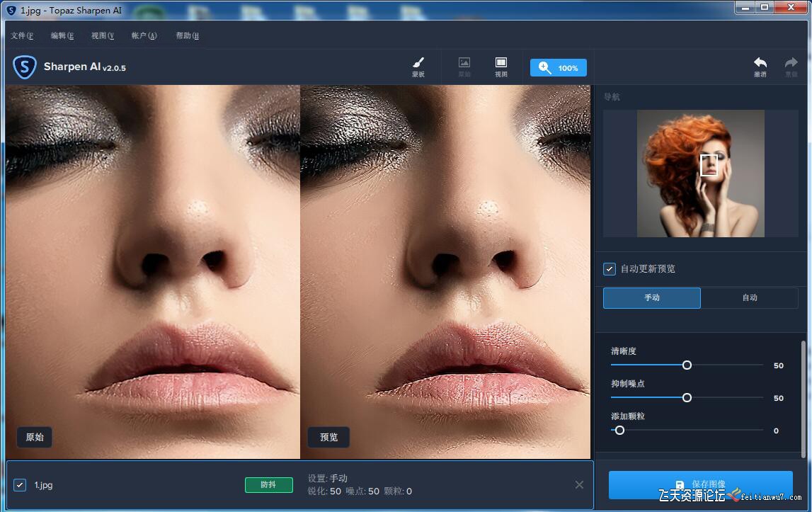Click the 保存图像 save image button

(701, 485)
